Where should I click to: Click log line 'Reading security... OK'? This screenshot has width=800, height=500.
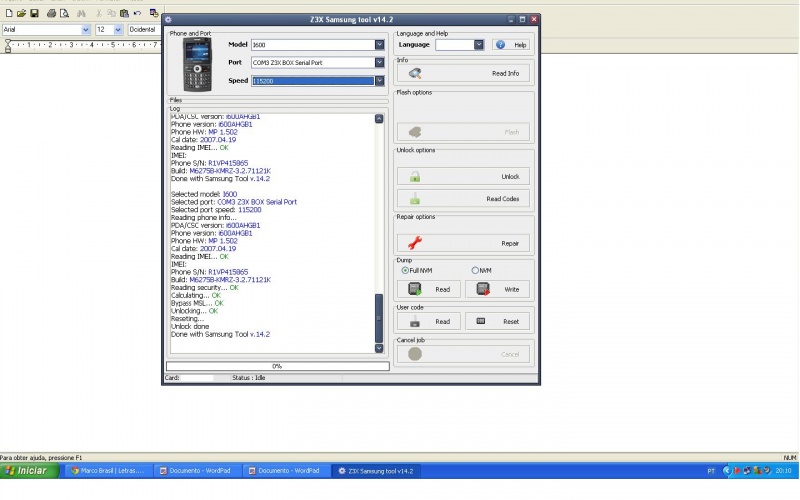click(x=205, y=288)
